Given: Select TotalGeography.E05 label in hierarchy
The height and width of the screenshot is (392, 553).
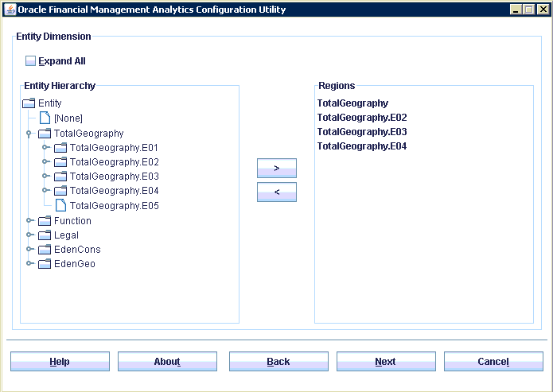Looking at the screenshot, I should tap(115, 206).
